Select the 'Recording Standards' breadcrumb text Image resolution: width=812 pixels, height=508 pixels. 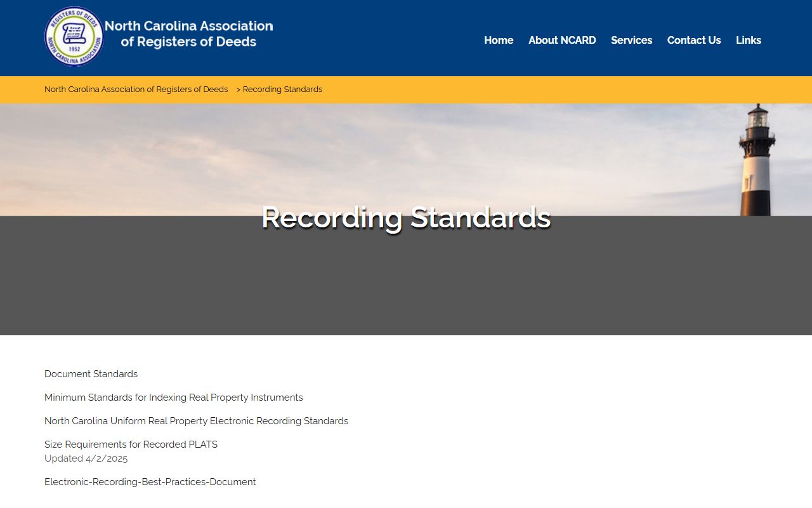(x=282, y=90)
